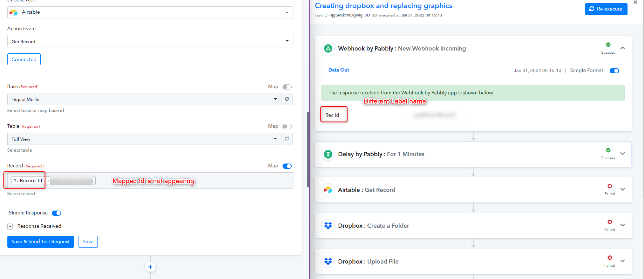This screenshot has width=644, height=279.
Task: Switch off the Simple Format toggle
Action: coord(614,71)
